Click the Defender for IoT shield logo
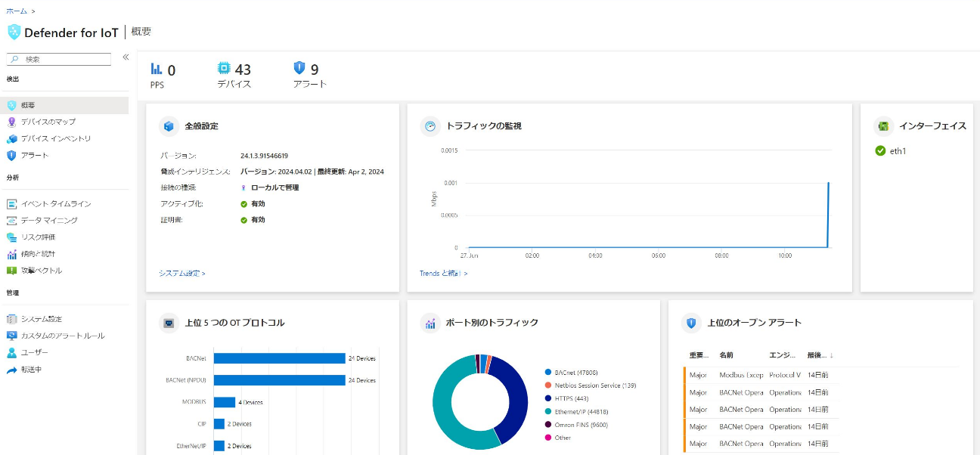The image size is (980, 455). [x=14, y=32]
